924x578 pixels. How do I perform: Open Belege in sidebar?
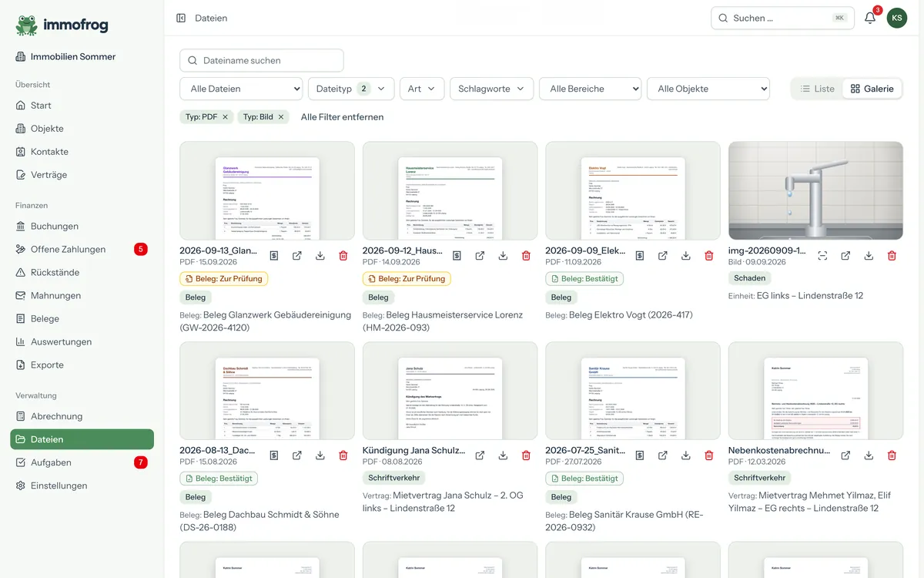[82, 319]
